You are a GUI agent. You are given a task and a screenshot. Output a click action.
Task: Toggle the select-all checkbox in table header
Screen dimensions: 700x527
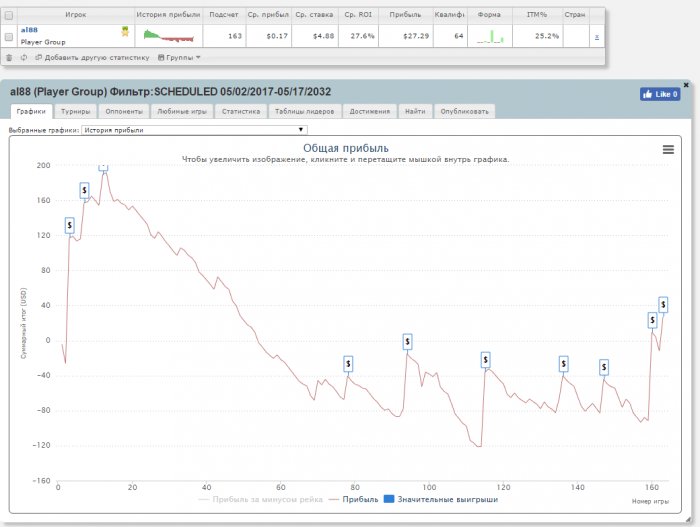click(x=9, y=15)
